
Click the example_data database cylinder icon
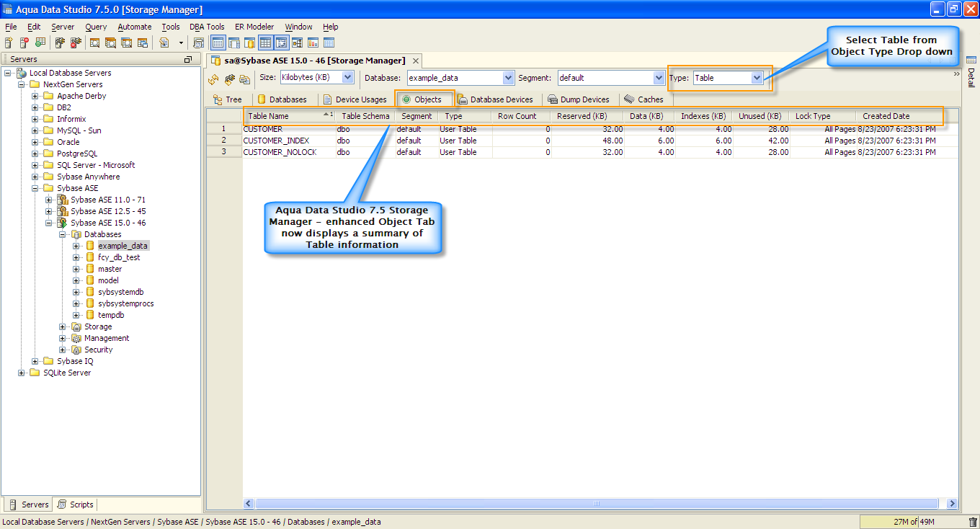[x=90, y=246]
